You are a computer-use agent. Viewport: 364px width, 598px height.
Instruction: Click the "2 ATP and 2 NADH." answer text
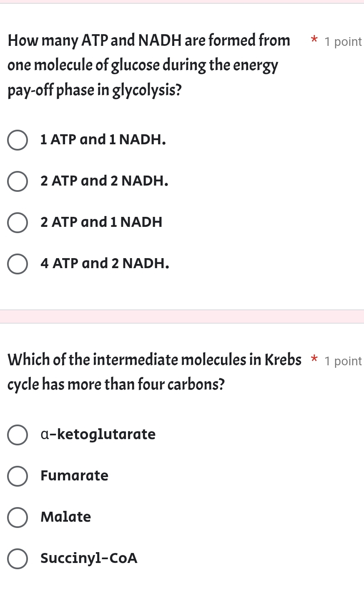pos(104,181)
